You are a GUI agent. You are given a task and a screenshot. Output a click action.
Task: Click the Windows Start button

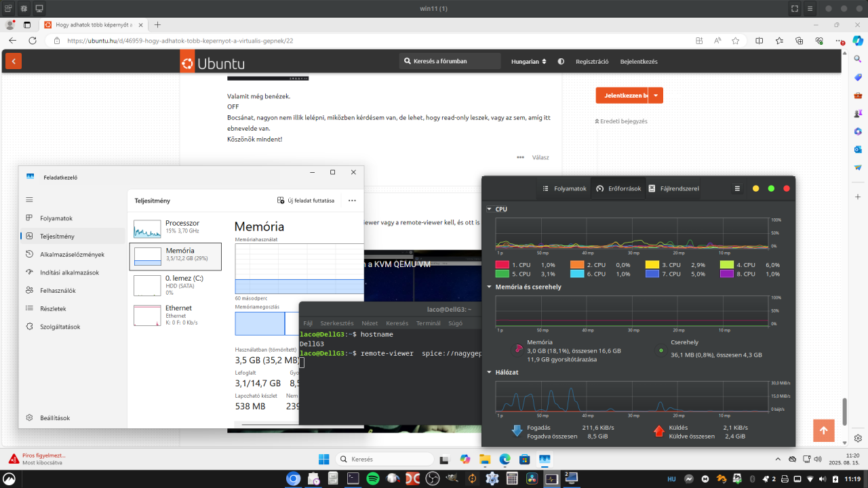[323, 459]
